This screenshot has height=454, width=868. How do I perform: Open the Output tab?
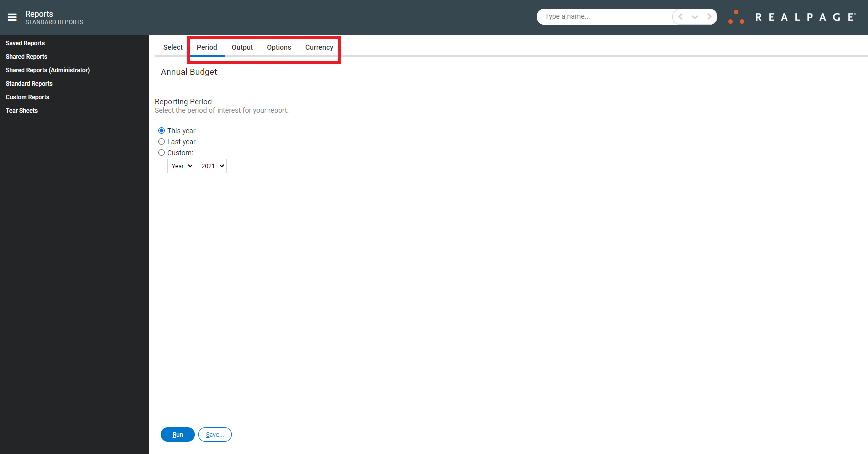pyautogui.click(x=242, y=47)
